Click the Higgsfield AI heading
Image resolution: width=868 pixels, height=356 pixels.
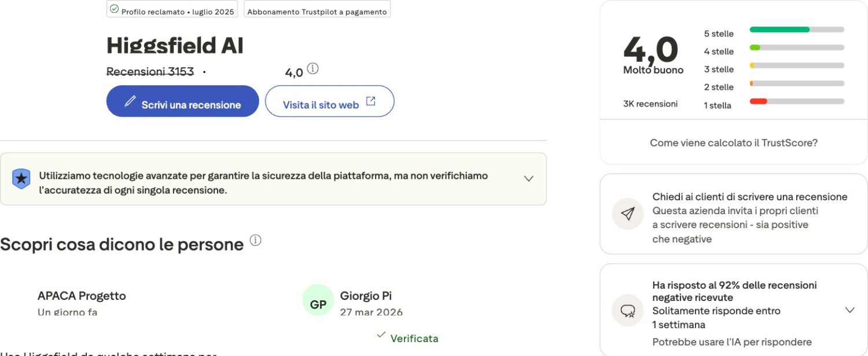175,45
